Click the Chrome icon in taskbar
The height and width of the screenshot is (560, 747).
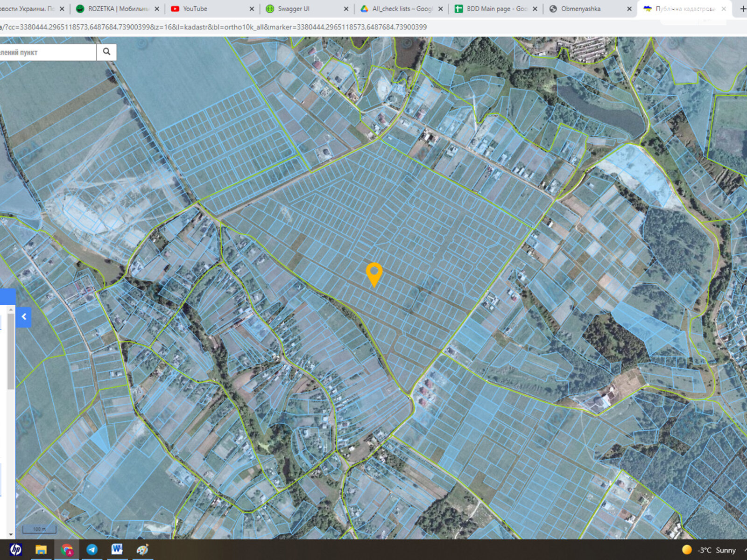pos(67,550)
